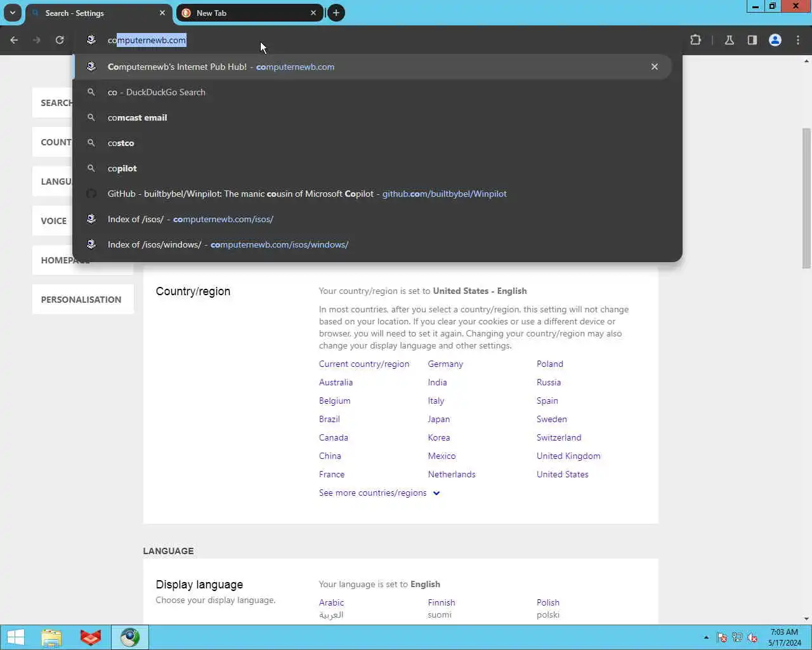The width and height of the screenshot is (812, 650).
Task: Choose Poland as country
Action: (x=550, y=364)
